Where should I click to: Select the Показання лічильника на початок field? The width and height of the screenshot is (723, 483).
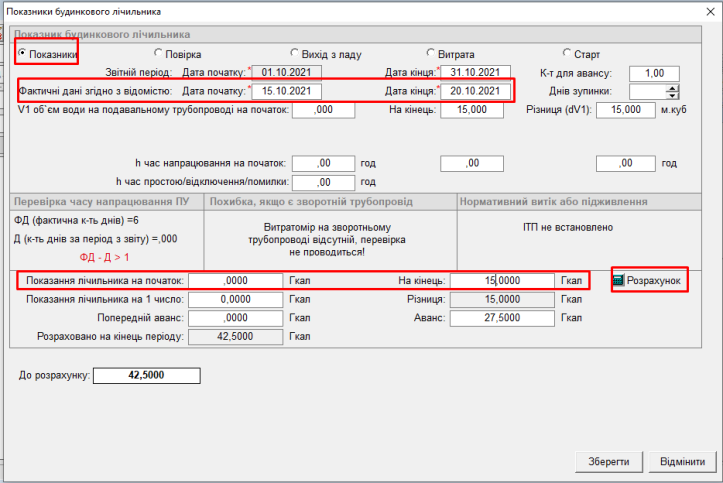(236, 281)
